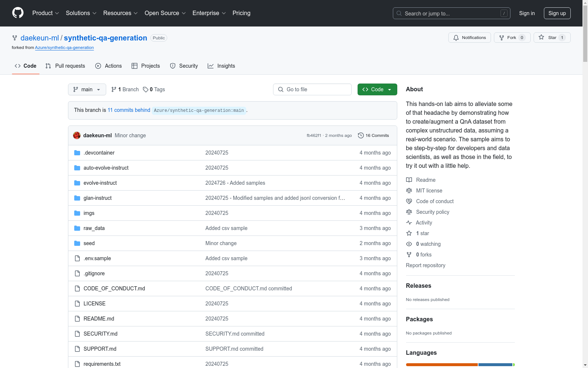Viewport: 588px width, 368px height.
Task: Click the file icon beside .env.sample
Action: (77, 258)
